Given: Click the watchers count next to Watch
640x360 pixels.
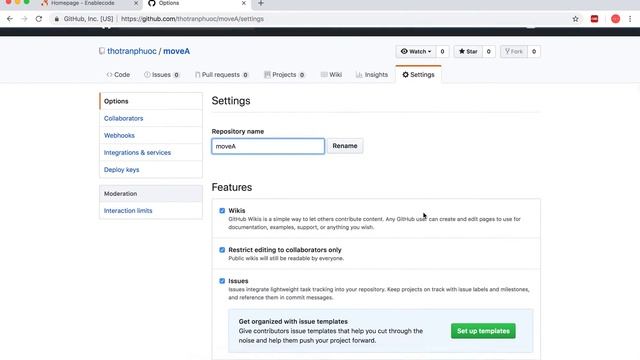Looking at the screenshot, I should (442, 51).
